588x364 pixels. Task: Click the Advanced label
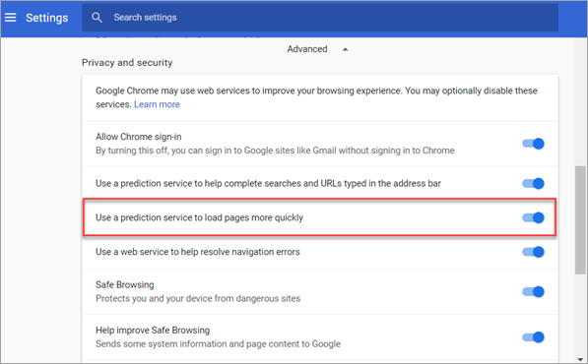coord(307,49)
